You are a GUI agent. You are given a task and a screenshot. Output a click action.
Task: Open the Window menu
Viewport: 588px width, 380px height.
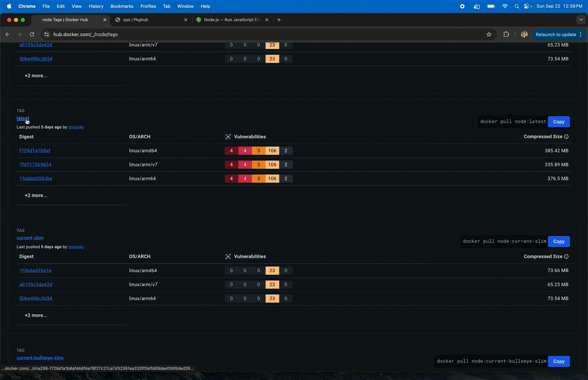[185, 6]
